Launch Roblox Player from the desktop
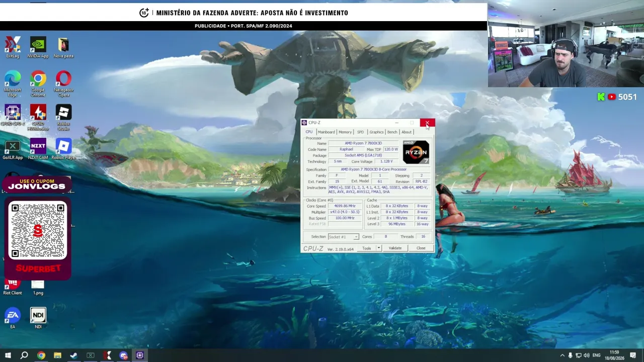This screenshot has height=362, width=644. coord(63,150)
